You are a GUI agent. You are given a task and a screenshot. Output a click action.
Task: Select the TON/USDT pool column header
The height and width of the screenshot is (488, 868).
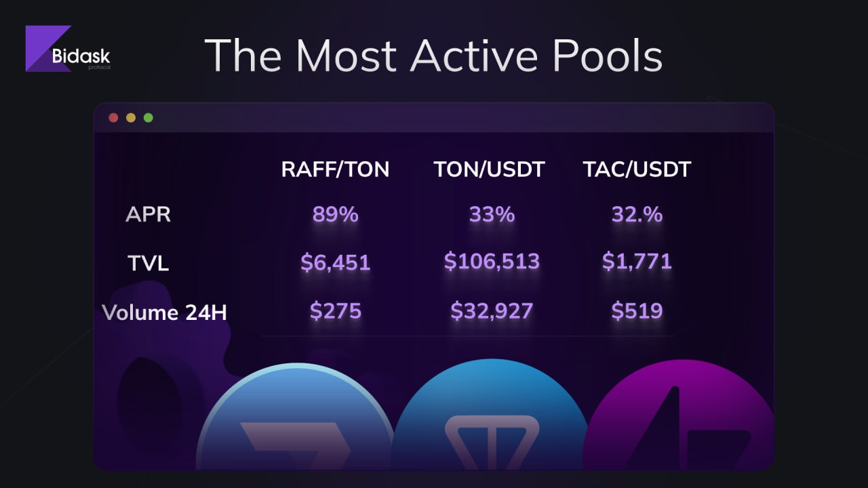coord(489,169)
